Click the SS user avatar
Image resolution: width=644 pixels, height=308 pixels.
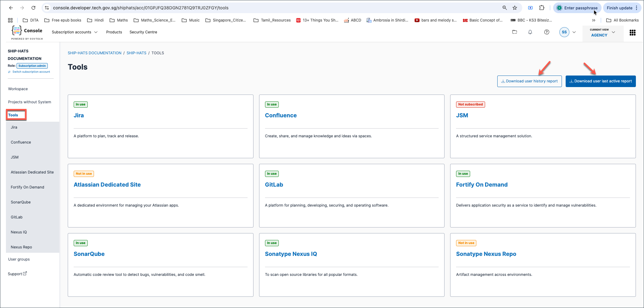click(x=564, y=32)
